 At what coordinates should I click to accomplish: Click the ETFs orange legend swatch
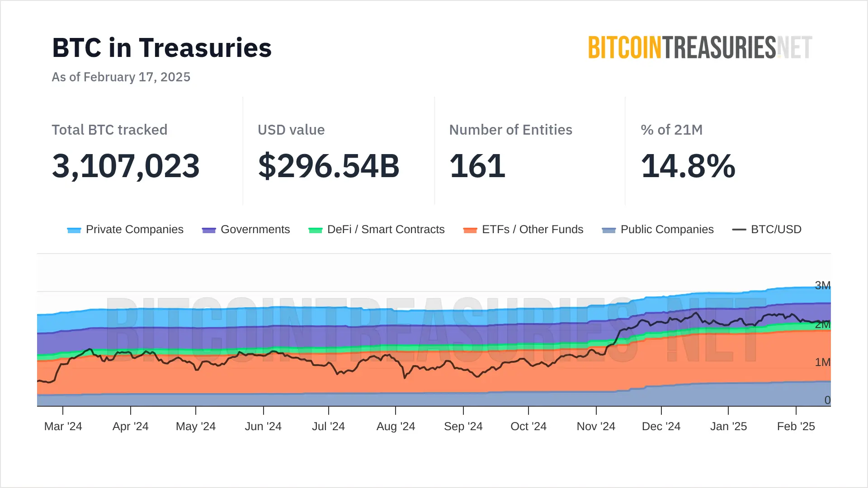click(x=470, y=230)
